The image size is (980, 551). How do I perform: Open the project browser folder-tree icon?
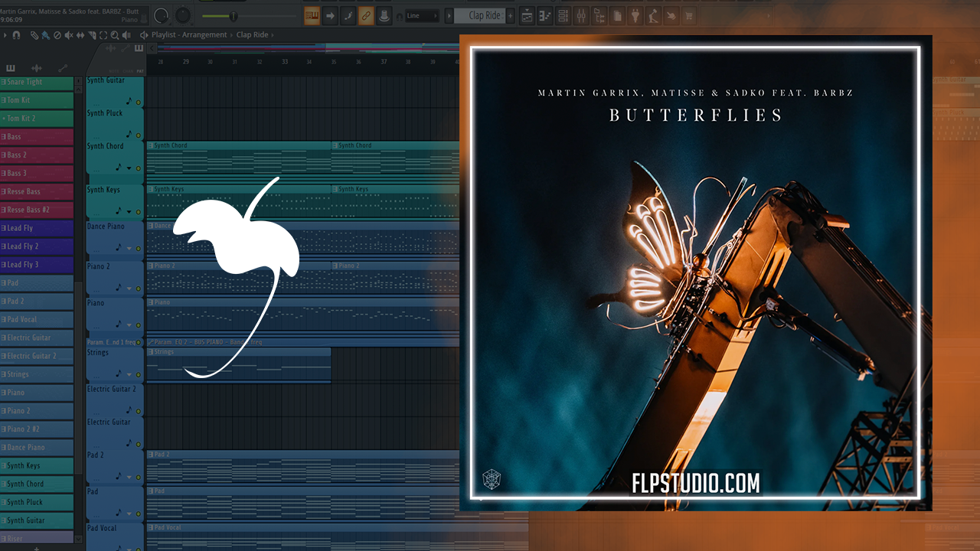click(599, 15)
